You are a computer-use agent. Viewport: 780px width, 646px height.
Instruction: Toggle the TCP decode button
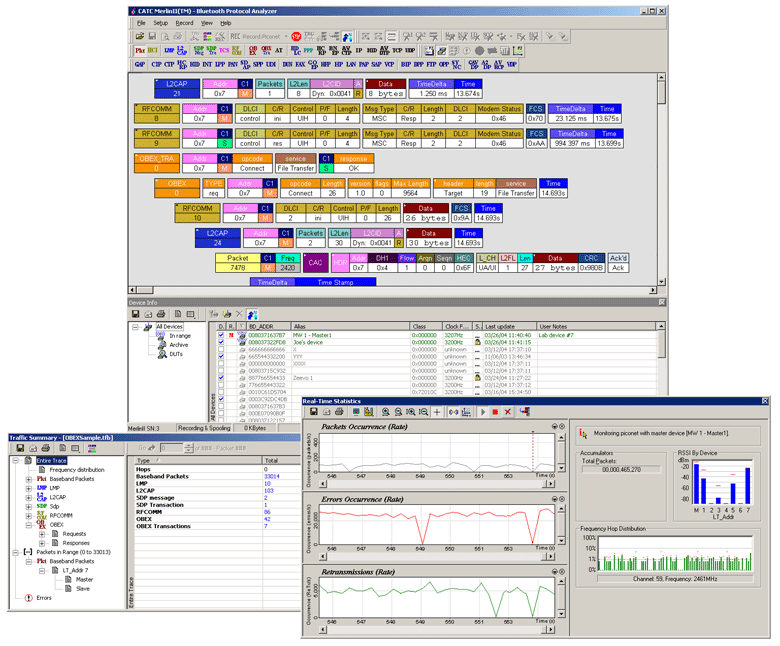tap(397, 51)
